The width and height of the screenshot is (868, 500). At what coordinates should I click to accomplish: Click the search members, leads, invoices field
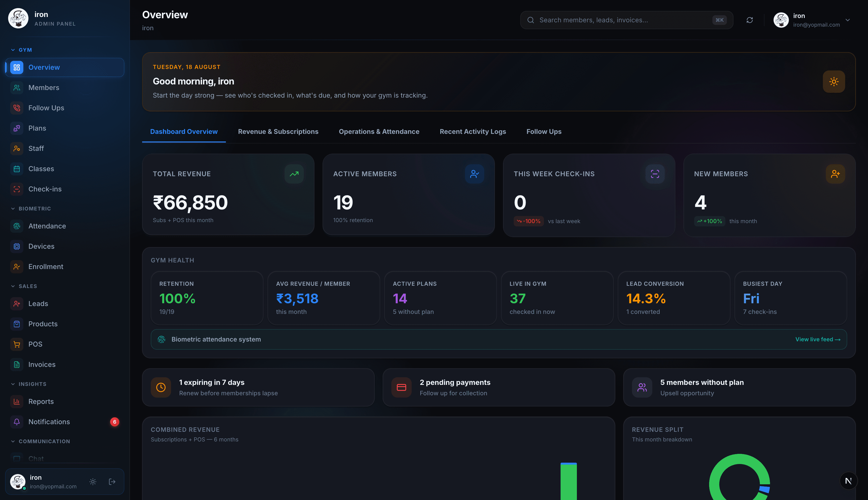pos(626,20)
